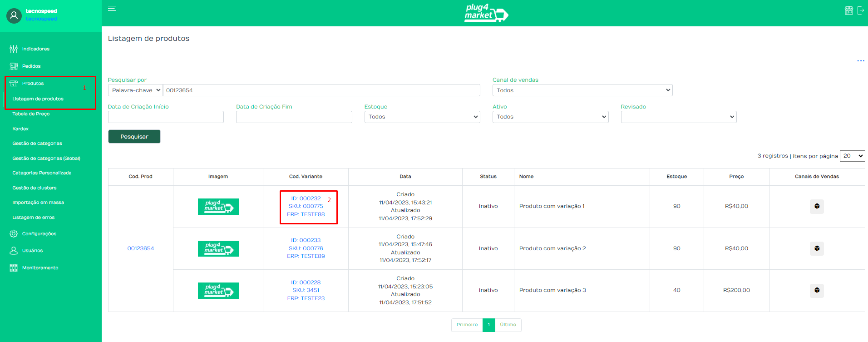Click the Cod. Variante column header

click(306, 177)
